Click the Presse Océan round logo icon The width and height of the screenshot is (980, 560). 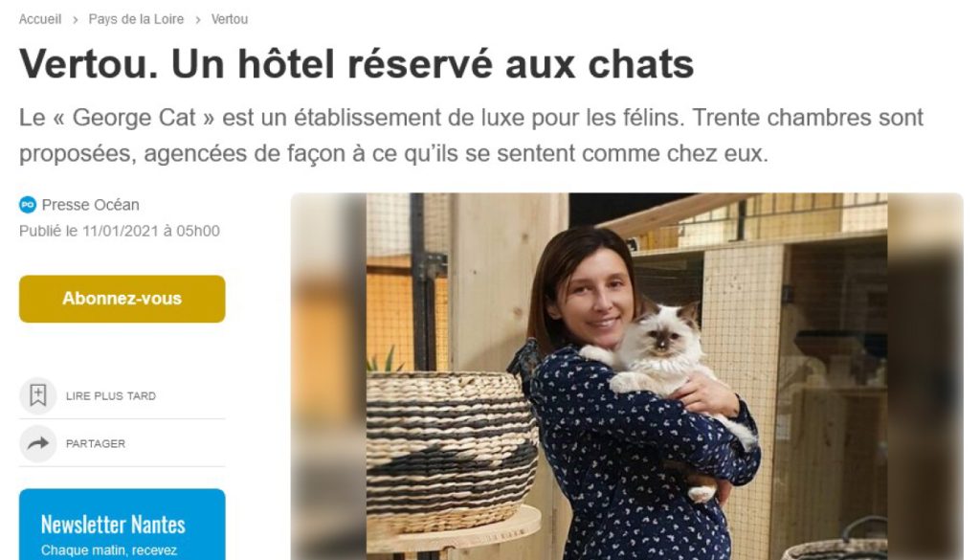[28, 204]
